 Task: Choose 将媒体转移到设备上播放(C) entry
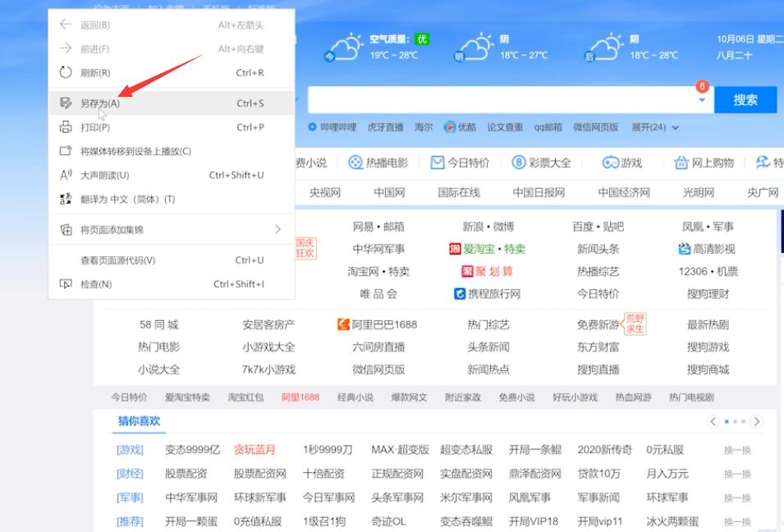tap(172, 151)
